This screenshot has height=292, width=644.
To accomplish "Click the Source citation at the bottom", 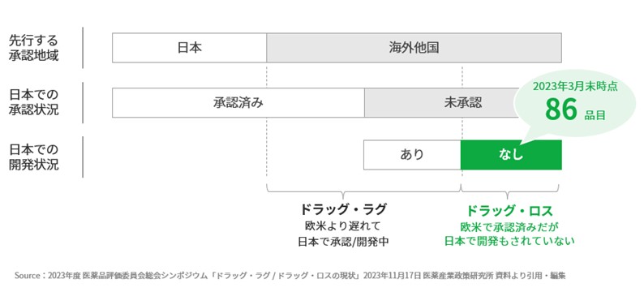I will coord(290,275).
